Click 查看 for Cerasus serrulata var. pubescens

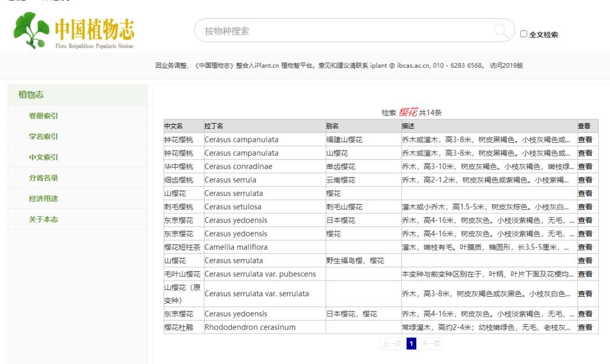(585, 274)
